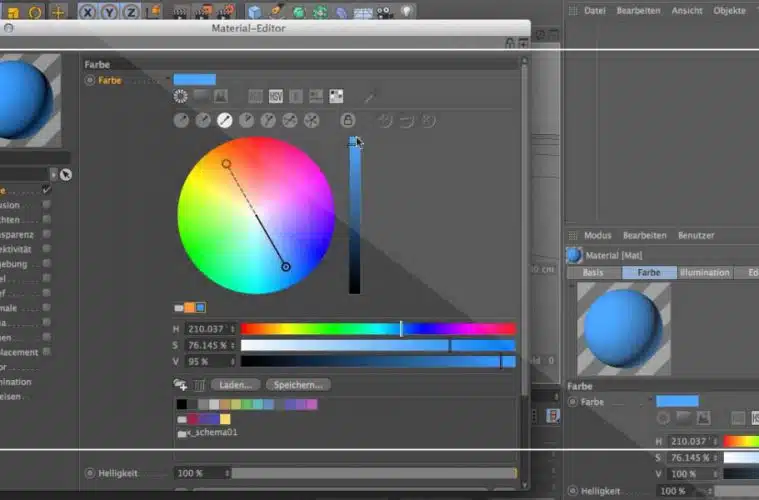Click the H value stepper arrows
The height and width of the screenshot is (500, 759).
(x=233, y=328)
